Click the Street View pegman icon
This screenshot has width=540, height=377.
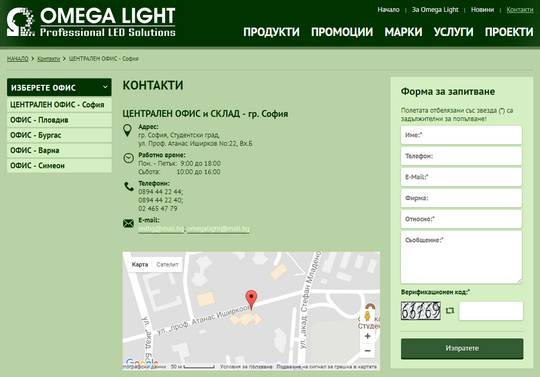click(367, 315)
